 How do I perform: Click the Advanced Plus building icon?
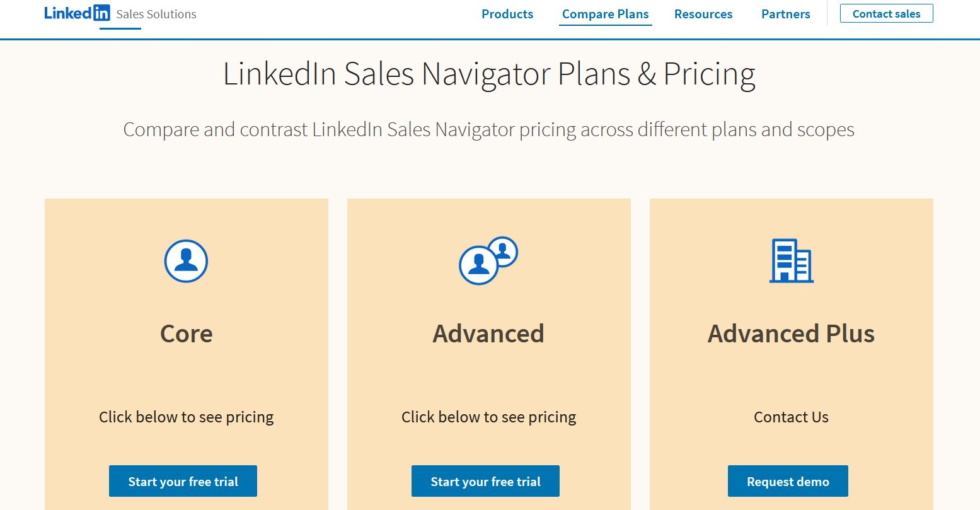click(x=791, y=260)
